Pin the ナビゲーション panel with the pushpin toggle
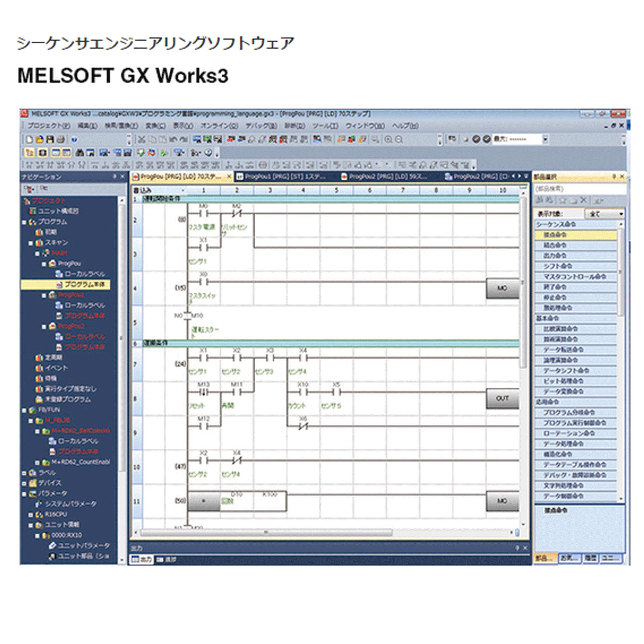This screenshot has height=644, width=644. click(x=115, y=176)
